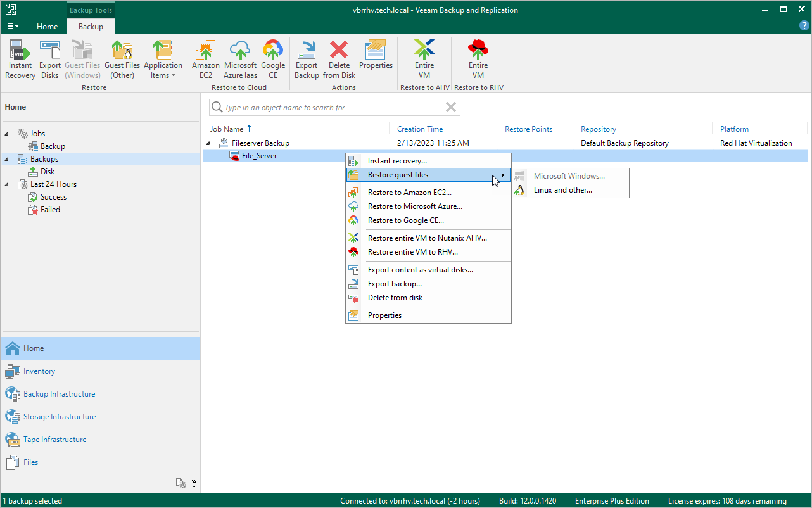
Task: Open the main hamburger menu
Action: 13,27
